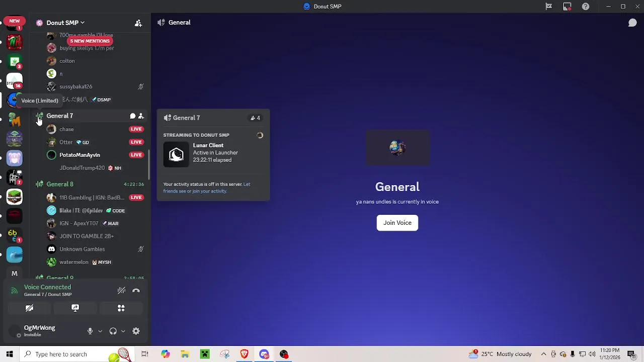This screenshot has width=644, height=362.
Task: Open the Discord inbox icon in title bar
Action: point(567,7)
